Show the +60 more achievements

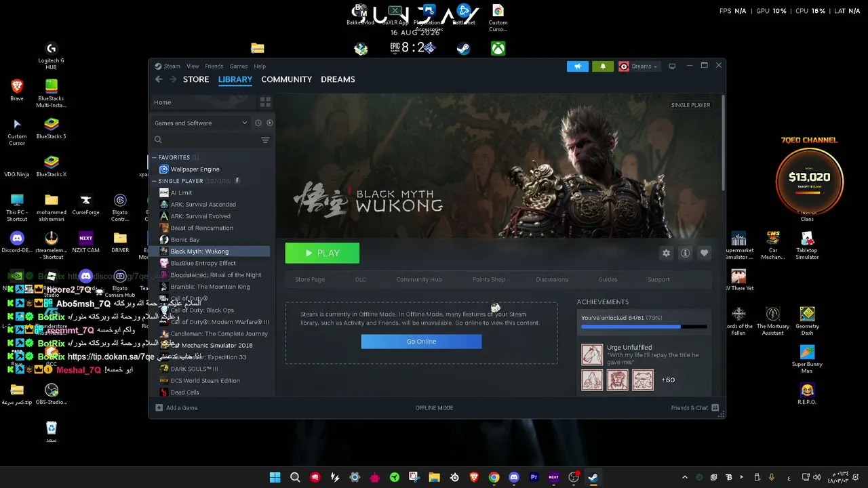coord(668,380)
